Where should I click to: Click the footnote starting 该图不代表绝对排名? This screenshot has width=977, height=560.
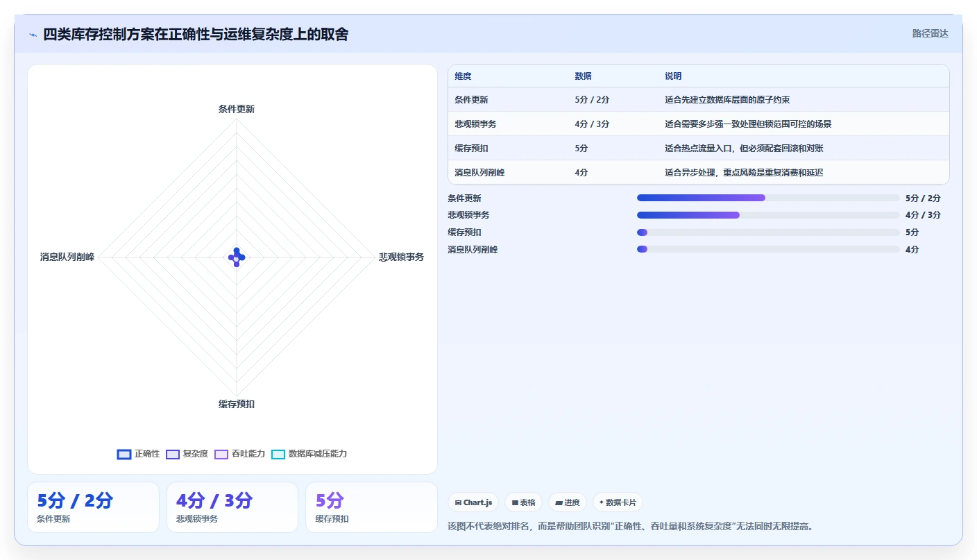pyautogui.click(x=631, y=526)
